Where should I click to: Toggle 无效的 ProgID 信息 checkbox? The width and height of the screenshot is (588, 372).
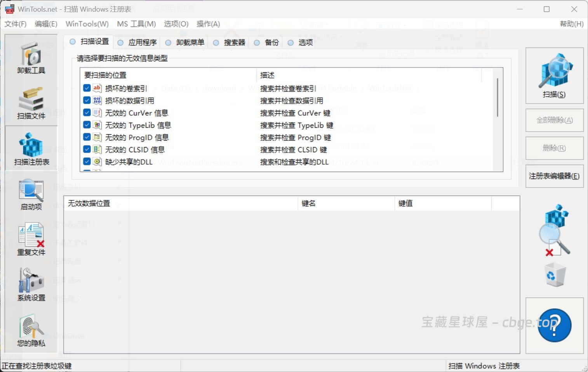[87, 137]
